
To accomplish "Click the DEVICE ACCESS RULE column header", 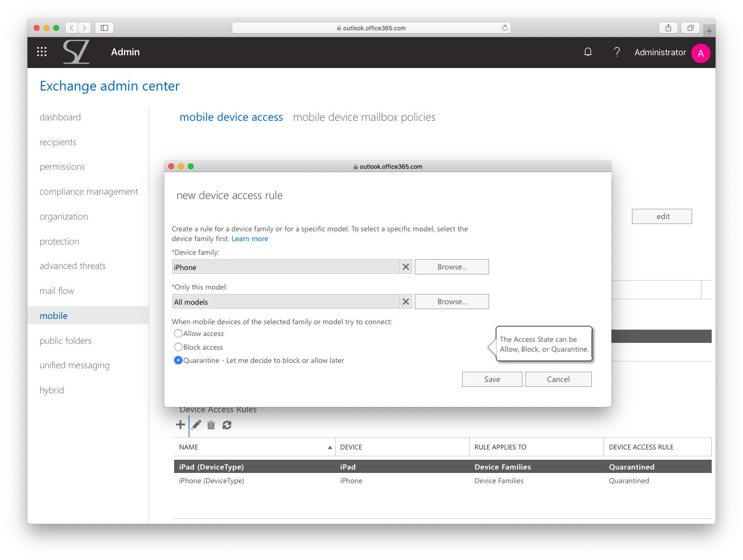I will [x=657, y=447].
